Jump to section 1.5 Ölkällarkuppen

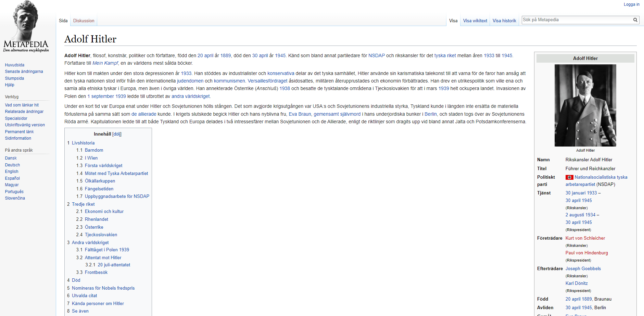[96, 181]
